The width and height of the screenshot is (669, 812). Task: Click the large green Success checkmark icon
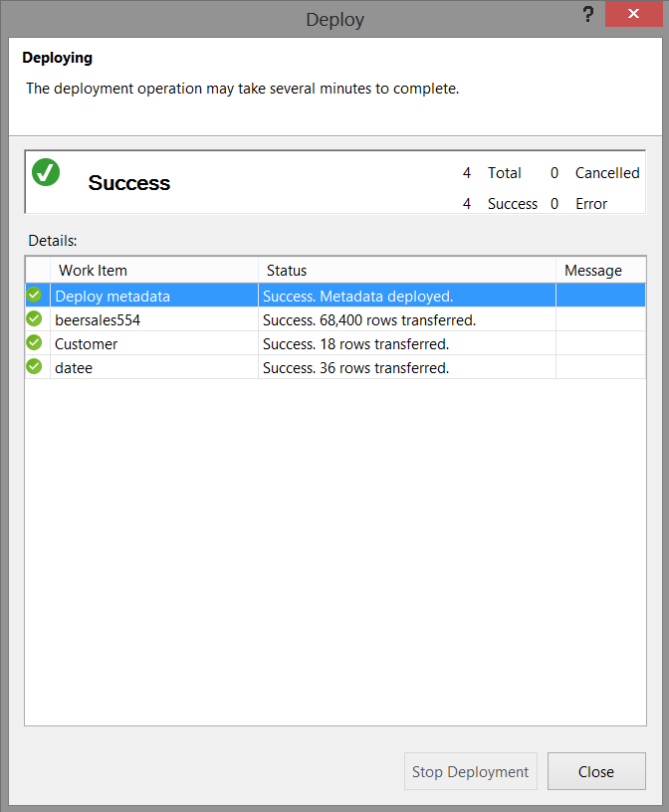[x=46, y=172]
